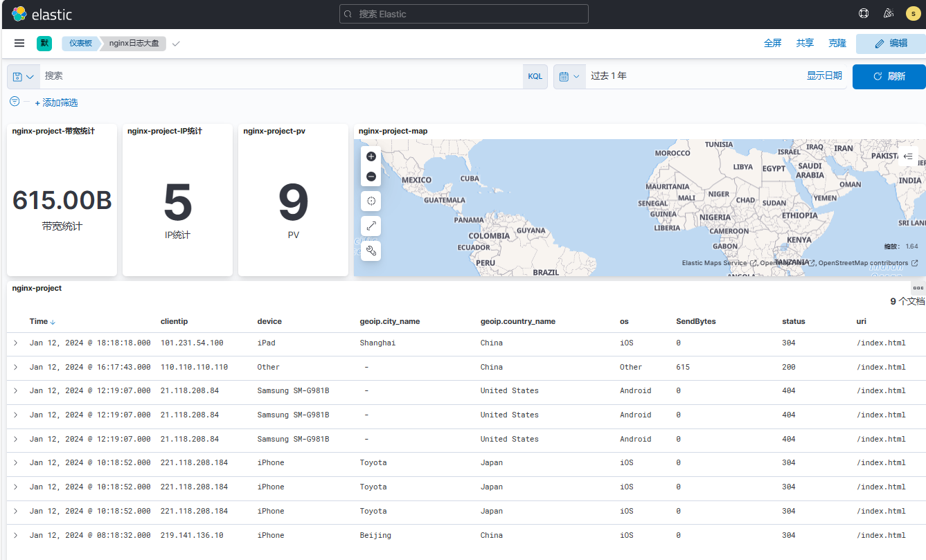Expand the map to full screen
Viewport: 926px width, 560px height.
tap(371, 226)
